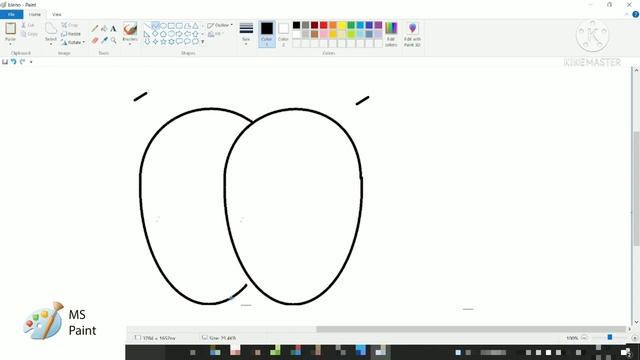The image size is (640, 360).
Task: Select the Text tool
Action: click(x=113, y=28)
